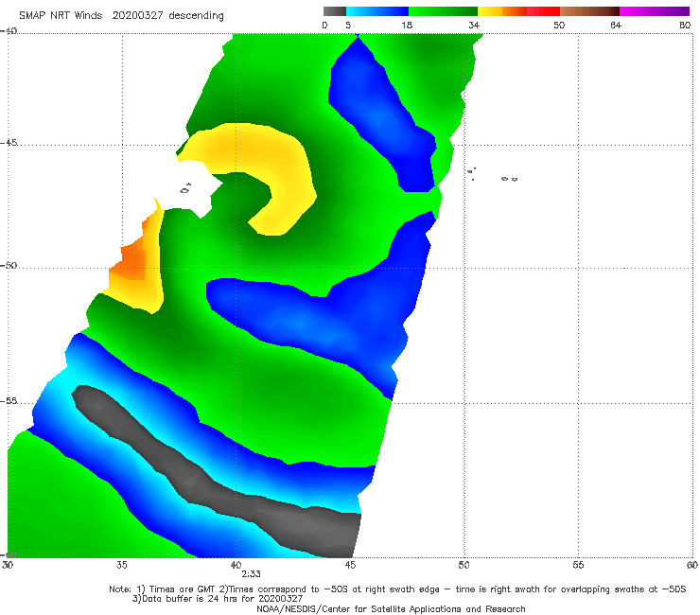700x615 pixels.
Task: Pick the red segment of the color bar
Action: coord(543,11)
